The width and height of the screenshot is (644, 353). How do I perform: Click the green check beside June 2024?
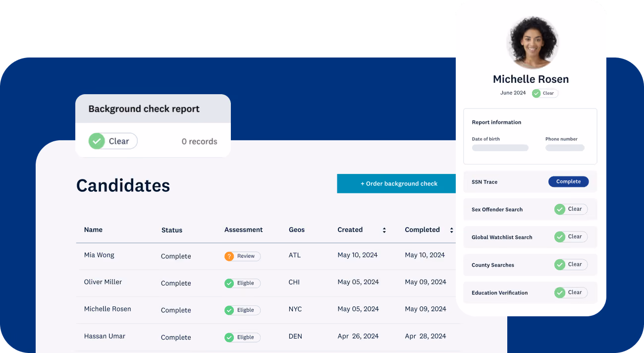[x=536, y=93]
